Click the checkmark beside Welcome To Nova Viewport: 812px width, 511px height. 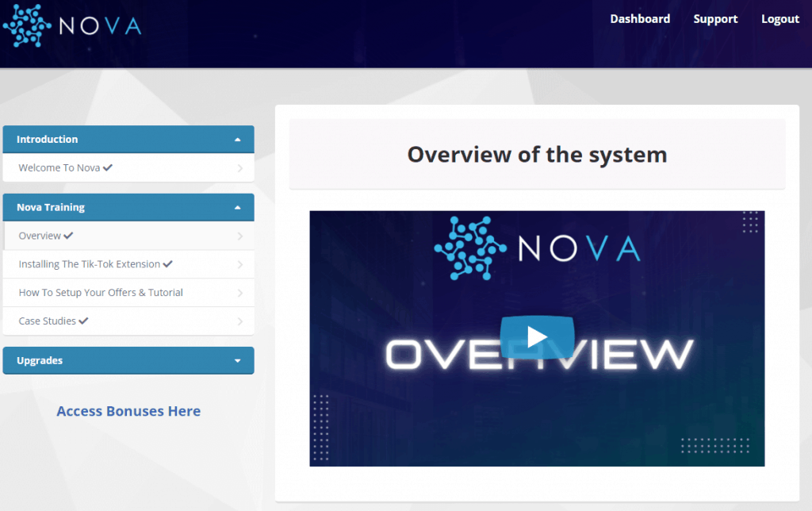[108, 168]
